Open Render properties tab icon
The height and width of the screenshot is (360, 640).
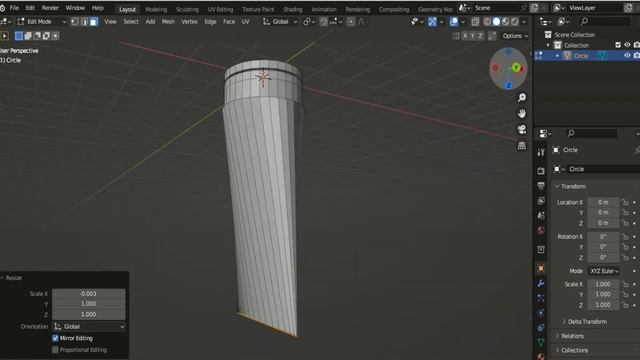pos(541,171)
